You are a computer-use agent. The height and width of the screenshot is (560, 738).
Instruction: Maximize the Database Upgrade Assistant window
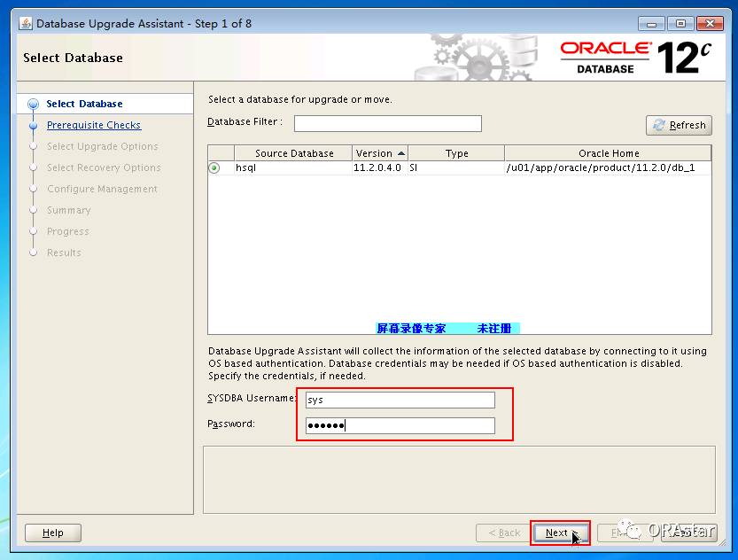[x=680, y=23]
